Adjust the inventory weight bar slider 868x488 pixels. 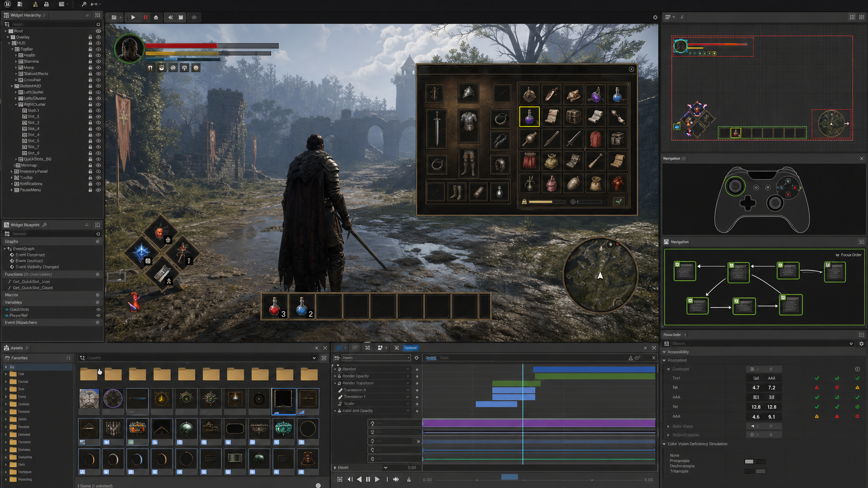548,202
